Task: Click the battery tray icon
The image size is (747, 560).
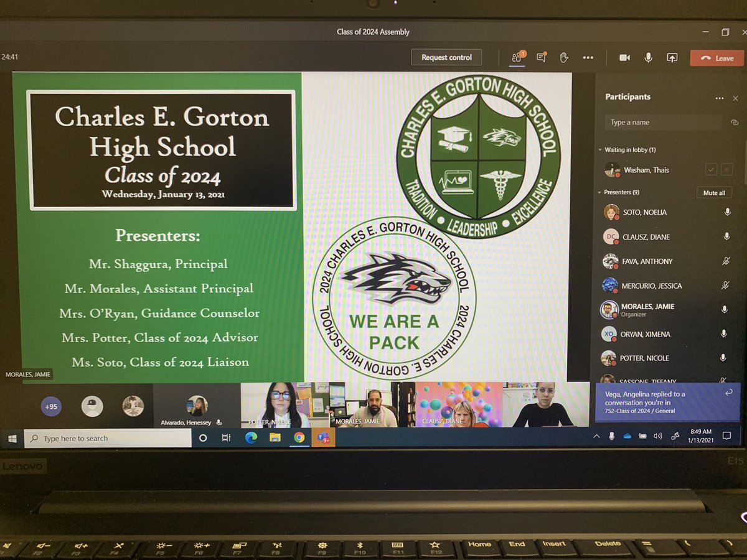Action: tap(642, 436)
